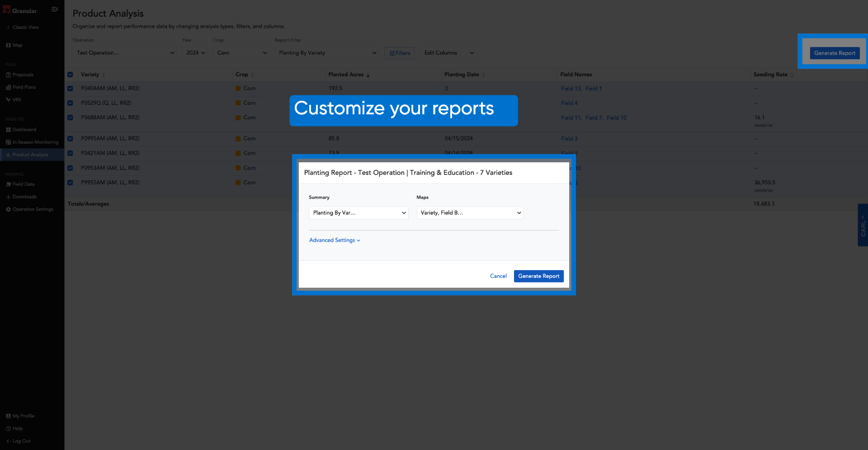The width and height of the screenshot is (868, 450).
Task: Open In-Season Monitoring in sidebar
Action: tap(35, 142)
